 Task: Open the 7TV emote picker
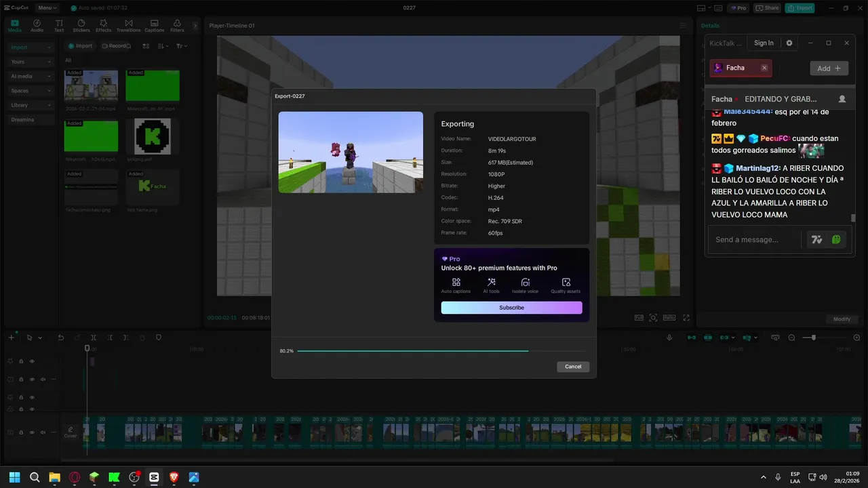tap(816, 239)
